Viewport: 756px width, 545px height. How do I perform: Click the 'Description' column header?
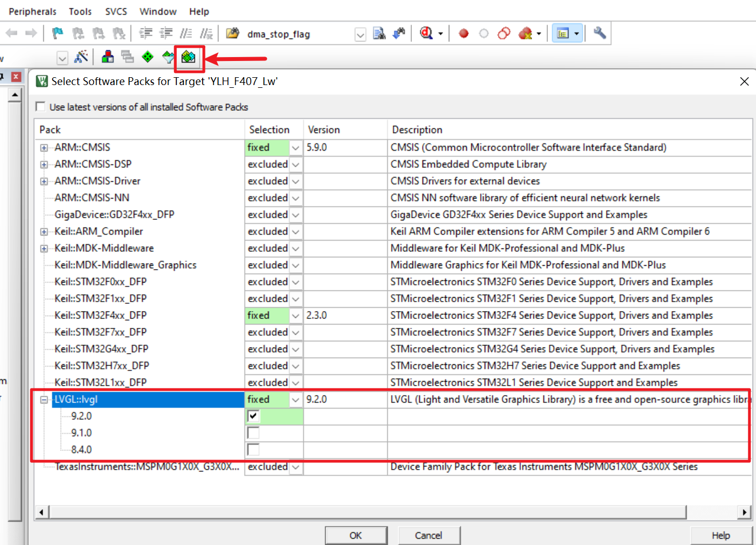pyautogui.click(x=569, y=129)
